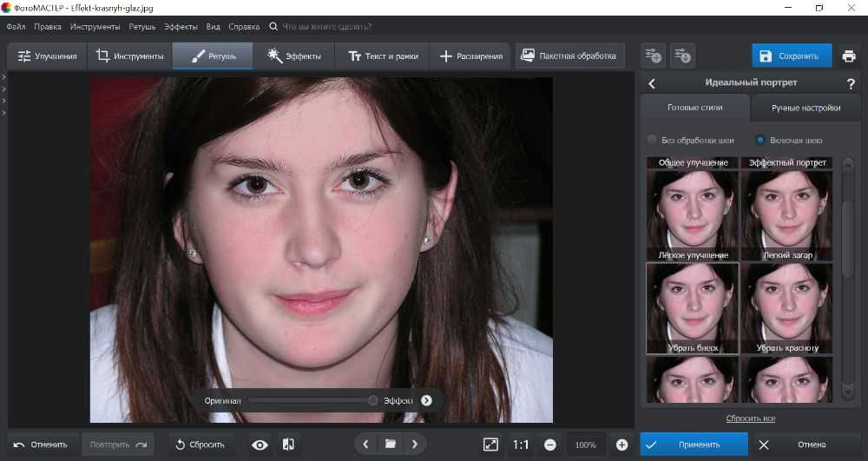Click the Оригинал–Эффект slider handle
This screenshot has height=461, width=868.
(372, 400)
